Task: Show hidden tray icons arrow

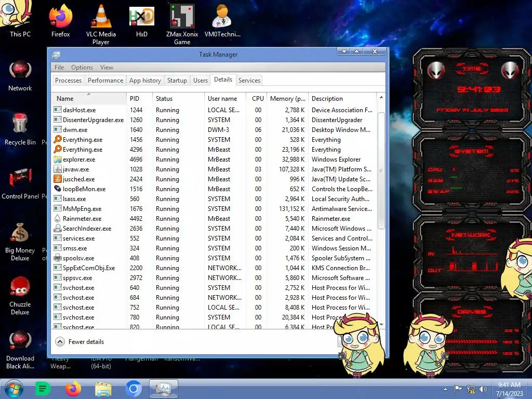Action: point(445,389)
